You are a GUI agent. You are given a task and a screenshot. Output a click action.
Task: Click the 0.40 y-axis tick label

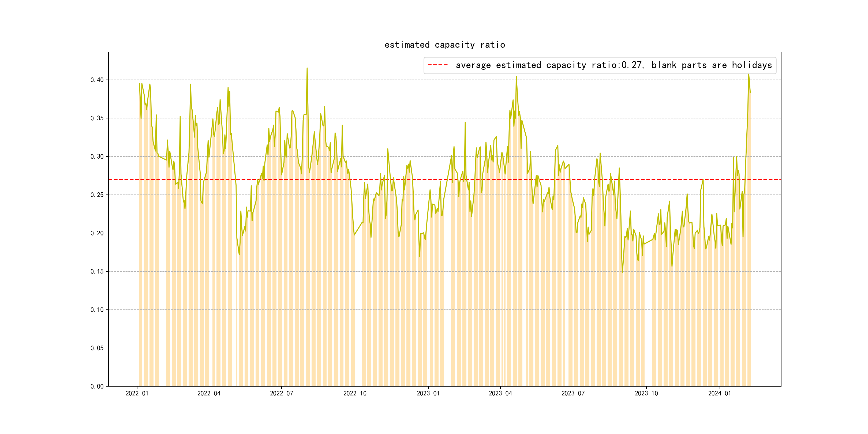click(97, 80)
